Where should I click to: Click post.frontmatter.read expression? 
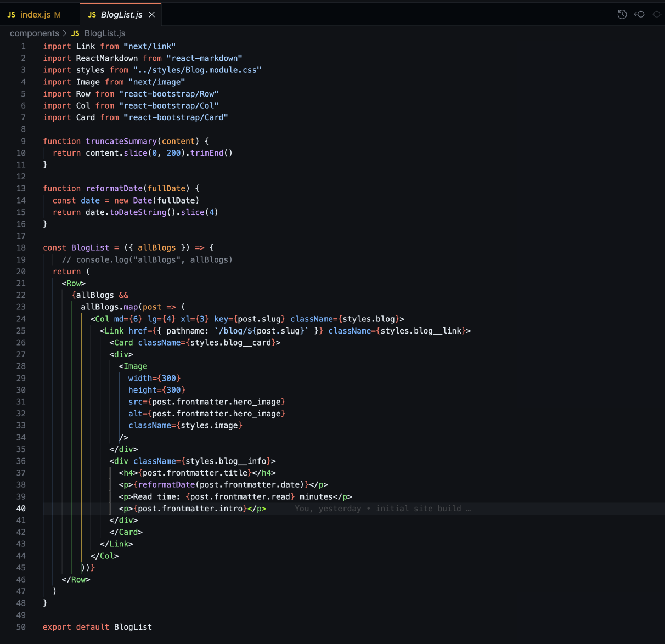(240, 497)
